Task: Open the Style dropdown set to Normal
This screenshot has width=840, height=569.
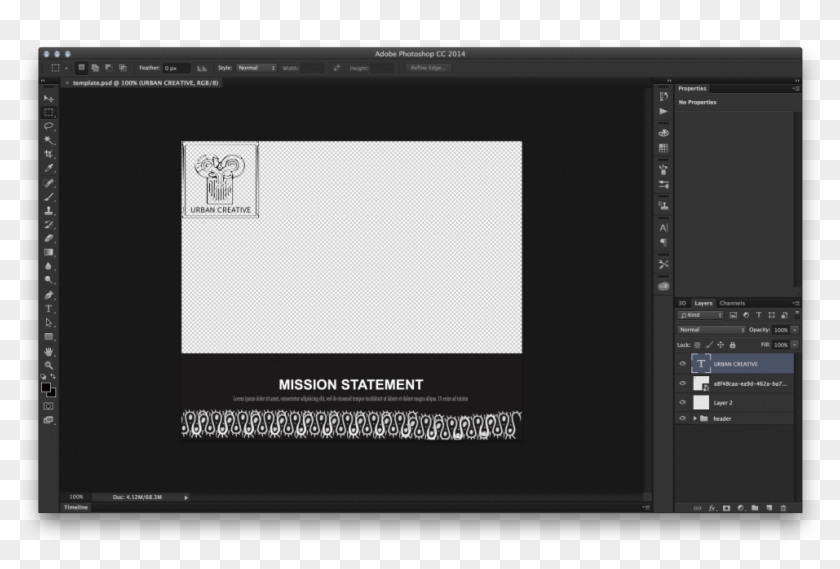Action: coord(256,68)
